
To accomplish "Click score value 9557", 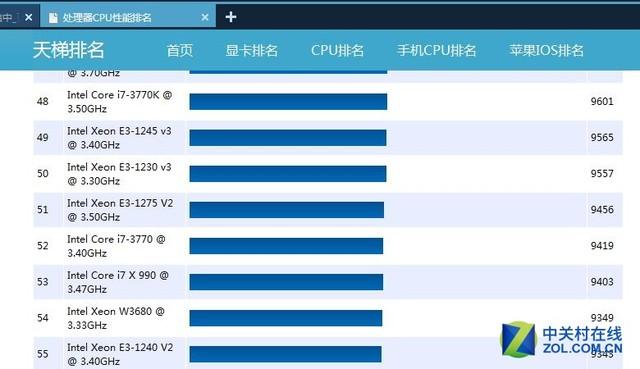I will point(602,173).
